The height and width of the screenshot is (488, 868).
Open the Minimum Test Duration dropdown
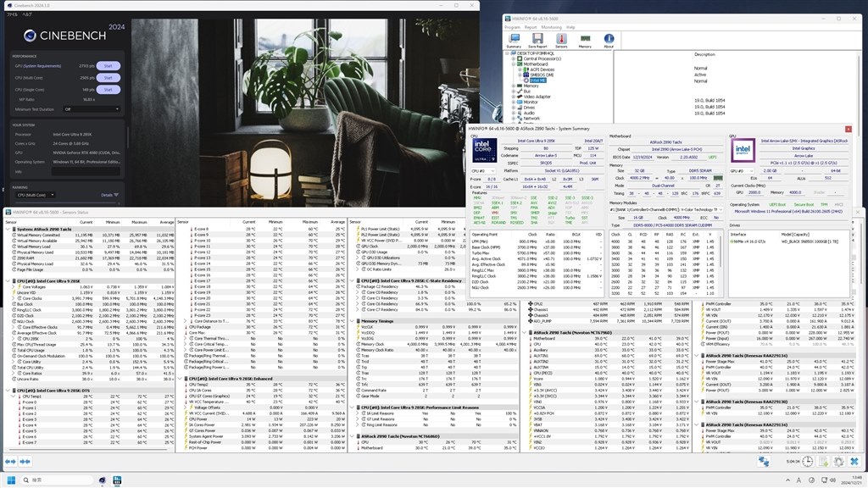point(92,109)
